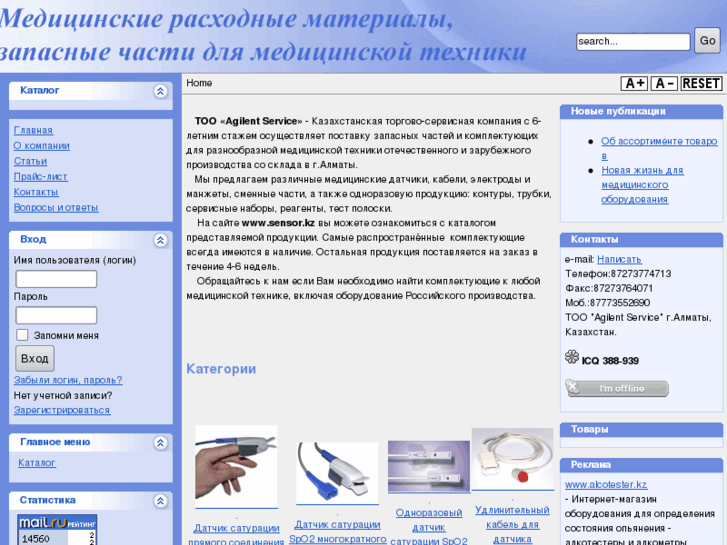Image resolution: width=727 pixels, height=545 pixels.
Task: Open finger-clip saturation sensor thumbnail
Action: (x=236, y=467)
